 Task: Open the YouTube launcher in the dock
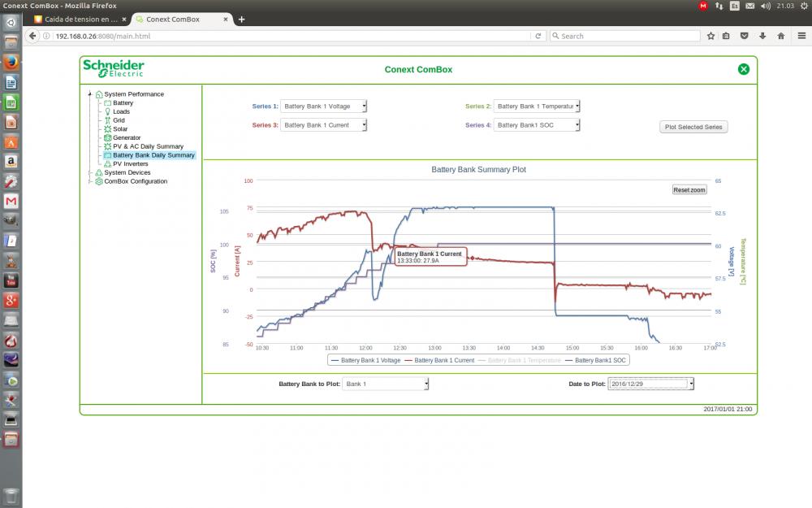(x=11, y=280)
